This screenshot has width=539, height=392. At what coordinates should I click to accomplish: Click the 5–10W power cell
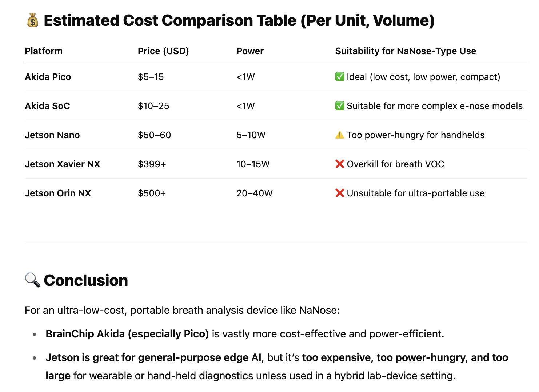251,135
